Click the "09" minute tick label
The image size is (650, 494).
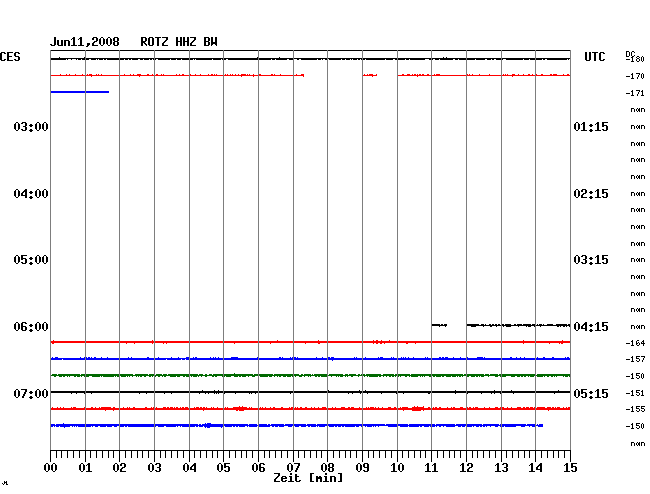coord(362,467)
